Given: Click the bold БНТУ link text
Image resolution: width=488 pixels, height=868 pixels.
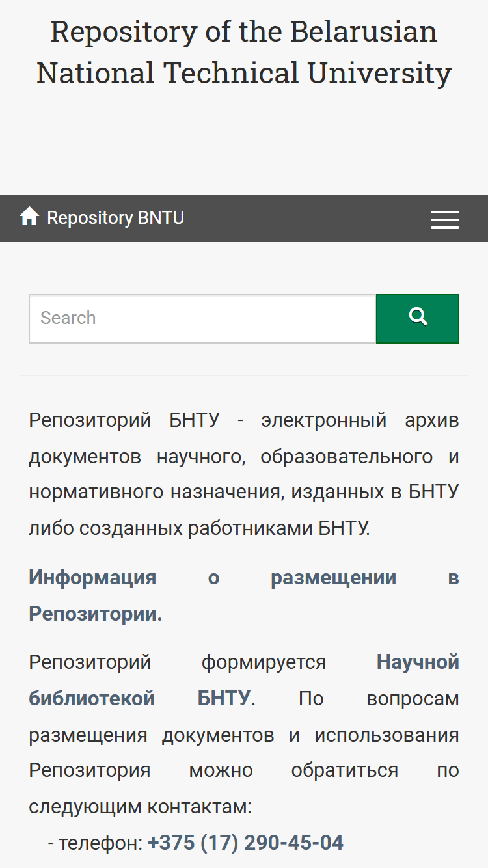Looking at the screenshot, I should 223,698.
